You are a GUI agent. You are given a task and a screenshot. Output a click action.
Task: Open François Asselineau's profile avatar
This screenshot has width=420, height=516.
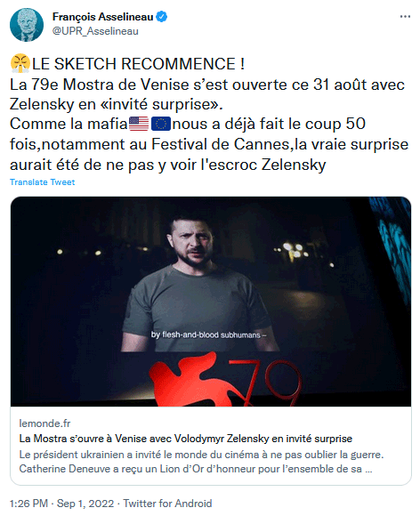coord(27,25)
